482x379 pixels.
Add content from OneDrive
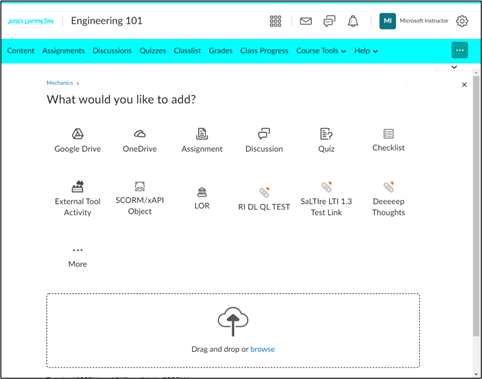click(140, 140)
